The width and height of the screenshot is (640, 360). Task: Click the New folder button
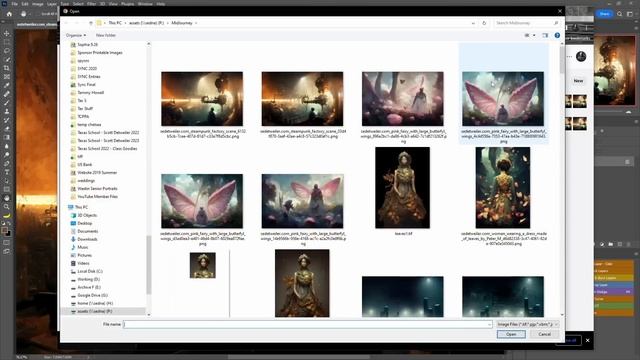coord(106,36)
